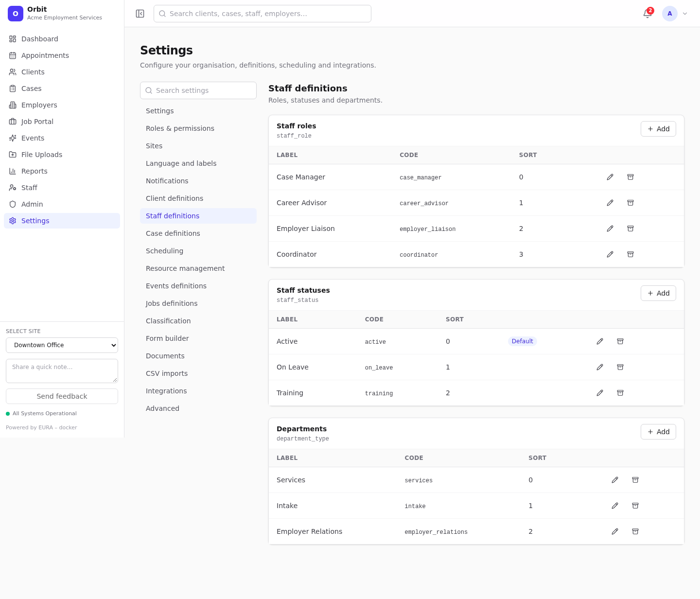Focus the Search settings field
The width and height of the screenshot is (700, 599).
tap(198, 90)
